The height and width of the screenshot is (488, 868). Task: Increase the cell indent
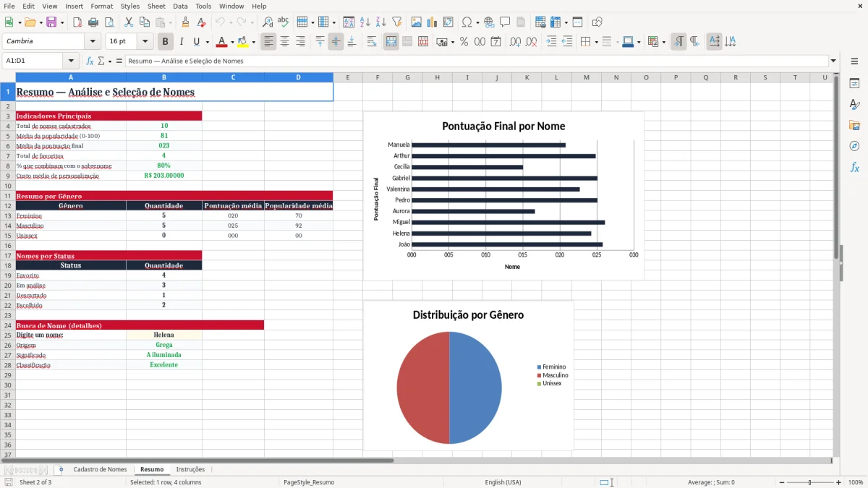(551, 42)
